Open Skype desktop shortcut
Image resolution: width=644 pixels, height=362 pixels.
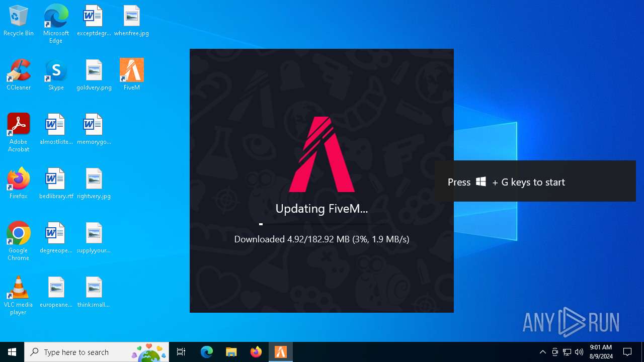coord(56,75)
